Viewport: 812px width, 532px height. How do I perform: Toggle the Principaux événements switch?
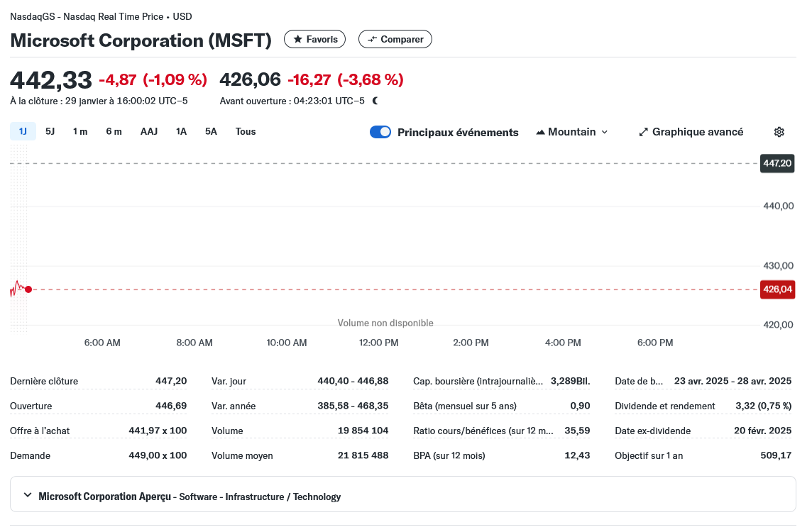pos(380,132)
